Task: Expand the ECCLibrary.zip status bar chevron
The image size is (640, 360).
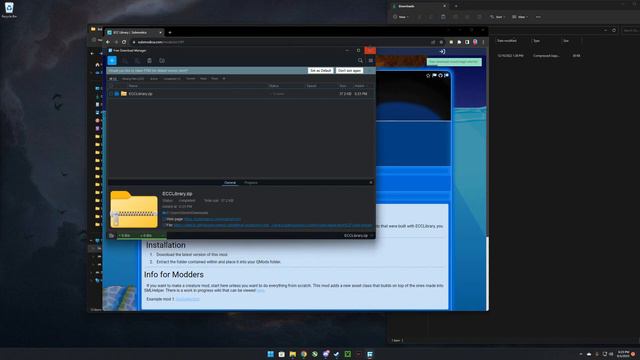Action: pos(371,236)
